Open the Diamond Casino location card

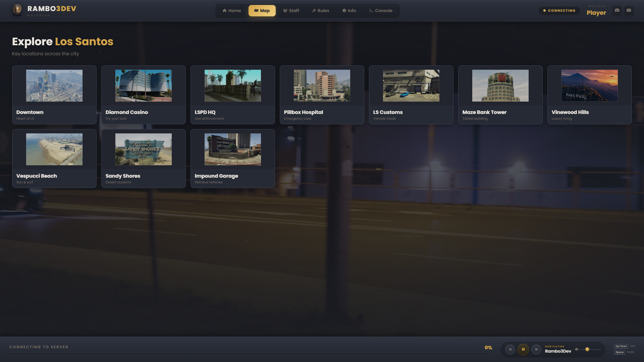coord(143,95)
